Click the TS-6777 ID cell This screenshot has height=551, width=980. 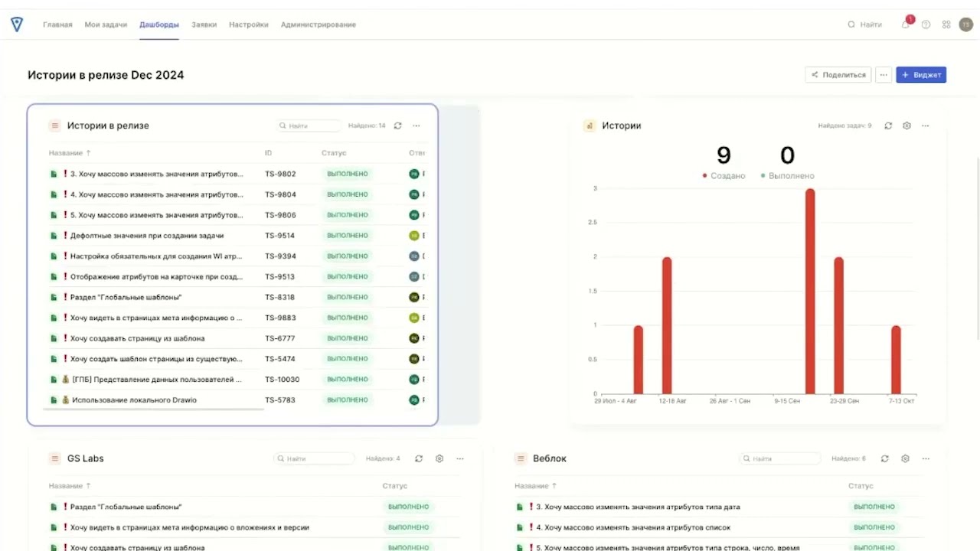tap(280, 338)
